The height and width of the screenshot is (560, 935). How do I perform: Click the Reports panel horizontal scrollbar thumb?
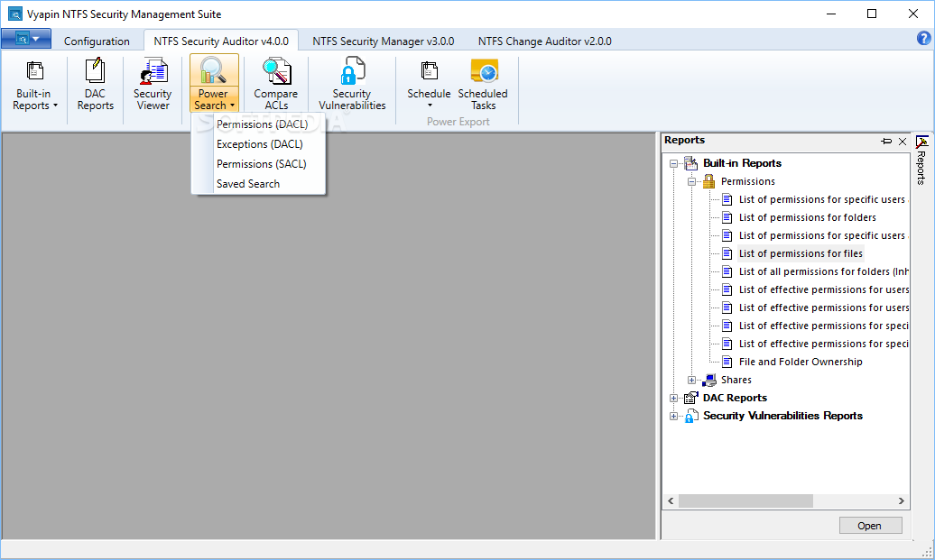pos(745,501)
